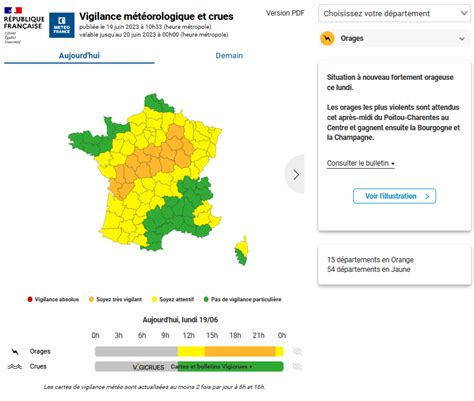Screen dimensions: 474x401
Task: Click the orange Soyez très vigilant legend dot
Action: (91, 299)
